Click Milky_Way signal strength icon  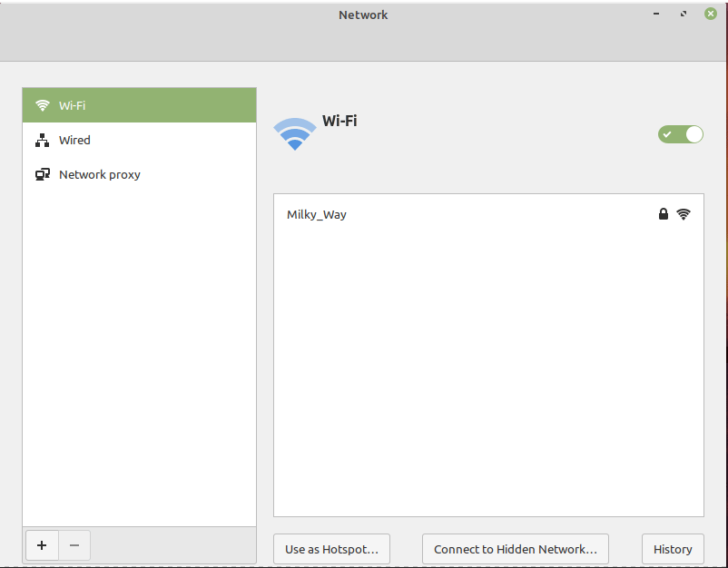click(684, 214)
